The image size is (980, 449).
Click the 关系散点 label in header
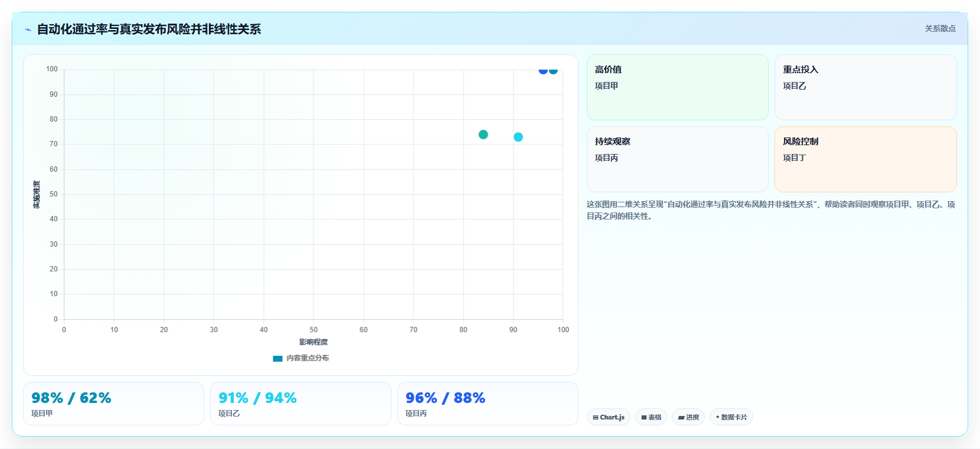940,28
